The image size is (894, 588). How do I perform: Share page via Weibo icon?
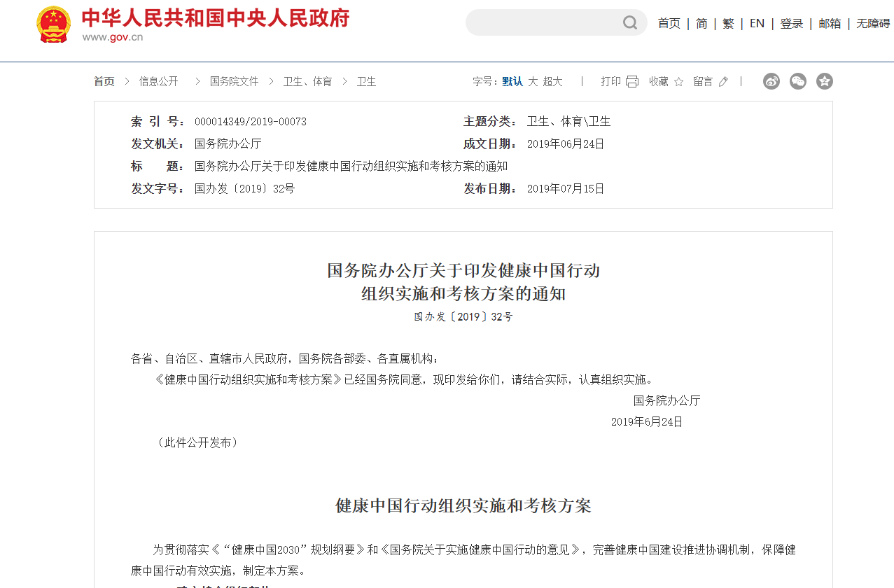coord(771,81)
